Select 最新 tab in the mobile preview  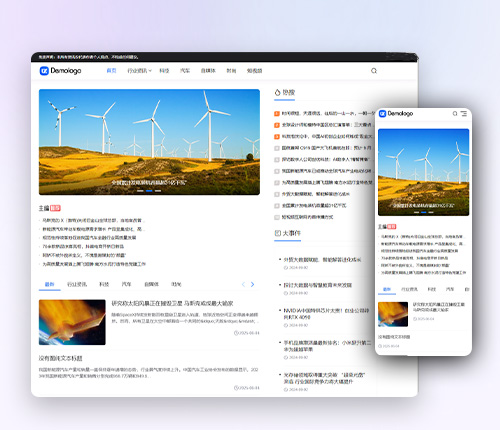tap(387, 289)
